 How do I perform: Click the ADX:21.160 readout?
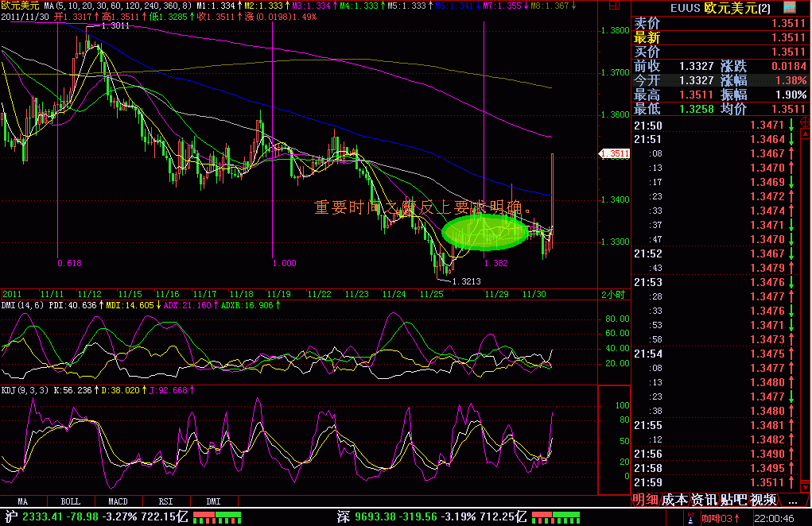188,305
